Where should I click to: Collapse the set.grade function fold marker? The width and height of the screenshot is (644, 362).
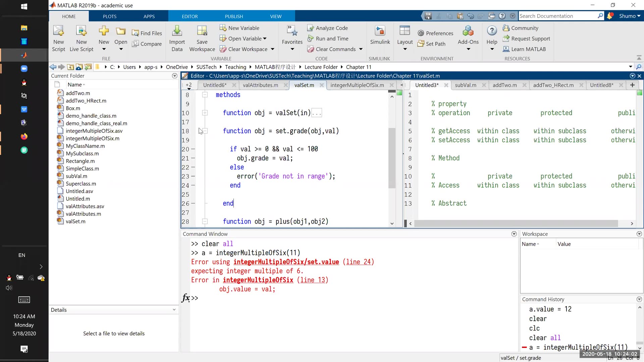pyautogui.click(x=205, y=131)
